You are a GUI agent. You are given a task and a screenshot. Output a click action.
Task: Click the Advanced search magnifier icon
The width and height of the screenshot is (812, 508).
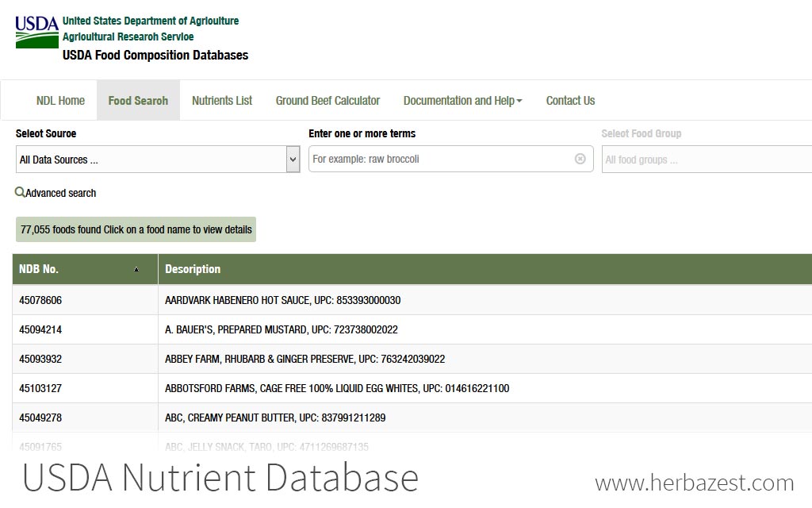tap(20, 192)
